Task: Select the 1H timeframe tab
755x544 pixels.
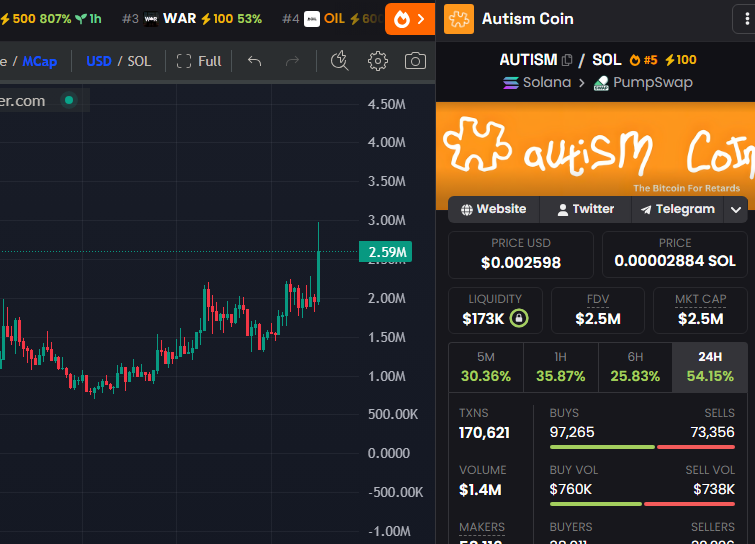Action: (560, 367)
